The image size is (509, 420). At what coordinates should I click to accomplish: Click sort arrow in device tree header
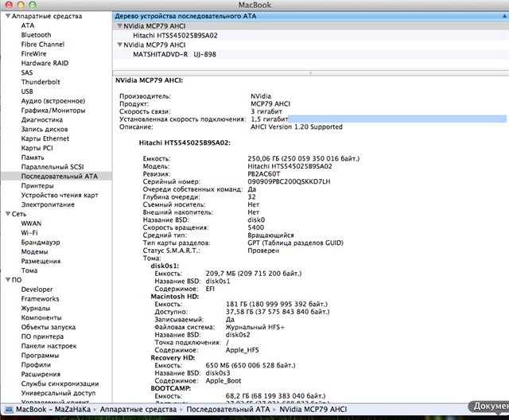coord(505,16)
